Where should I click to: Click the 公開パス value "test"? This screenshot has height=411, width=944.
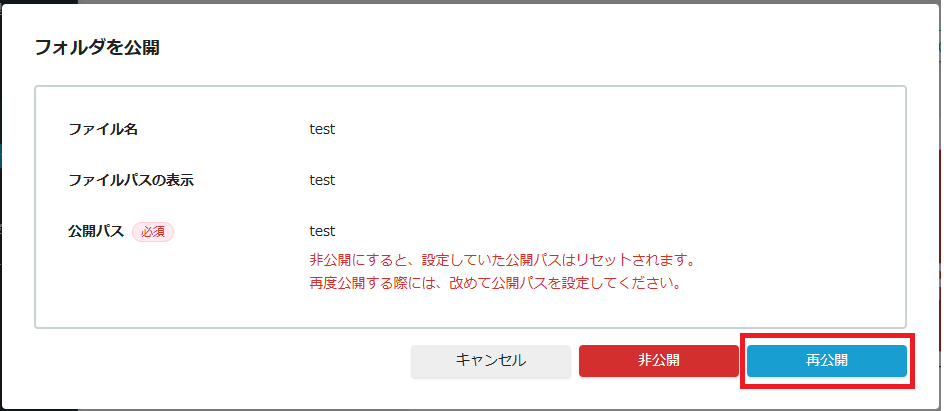(x=322, y=231)
